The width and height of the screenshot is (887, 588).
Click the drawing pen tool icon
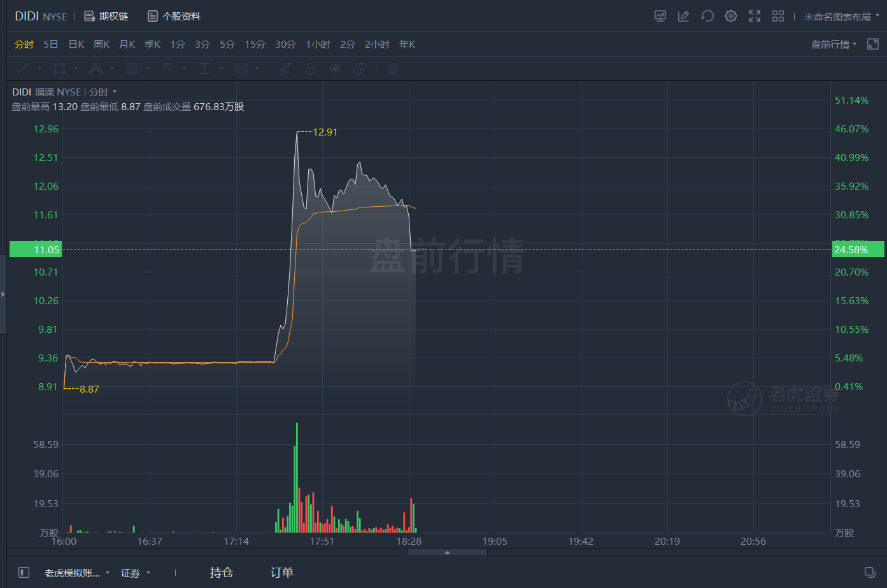coord(286,68)
